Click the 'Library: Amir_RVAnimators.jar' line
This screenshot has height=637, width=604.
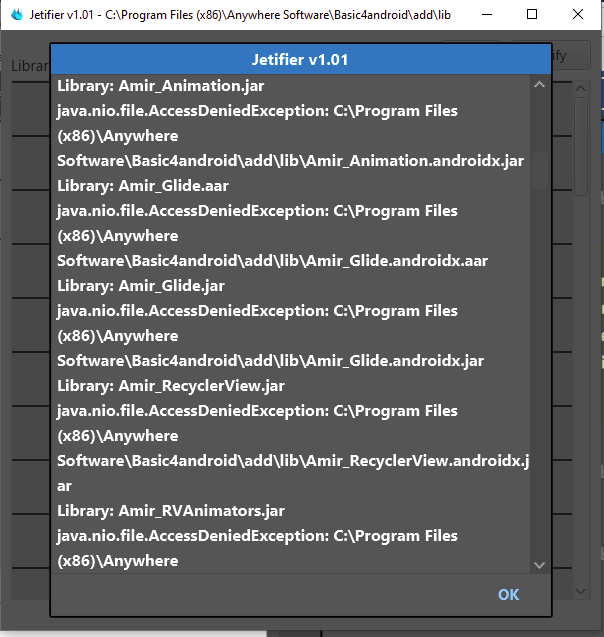[171, 511]
